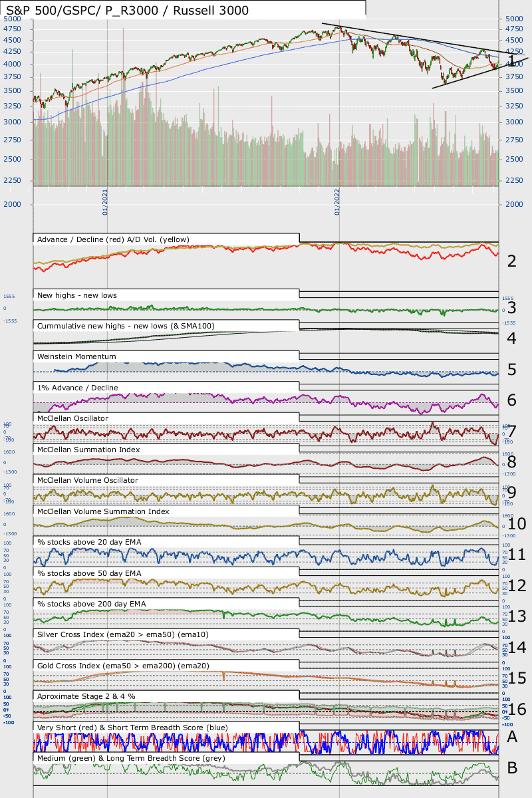This screenshot has width=532, height=798.
Task: Select 'Cummulative new highs - new lows (& SMA100)' title
Action: coord(126,326)
